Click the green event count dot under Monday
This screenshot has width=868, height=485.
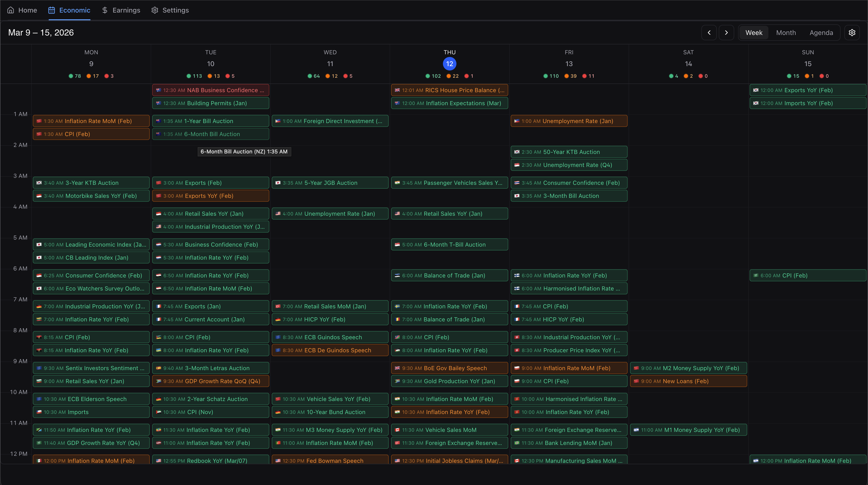71,76
